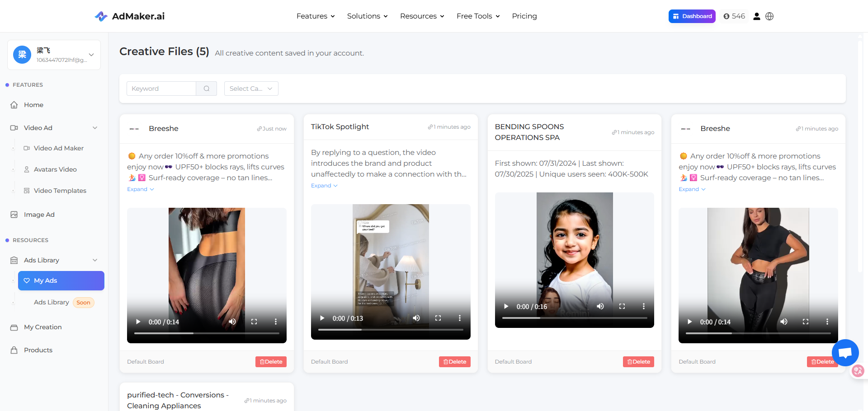
Task: Fullscreen the second Breeshe video (1 minutes ago)
Action: 806,322
